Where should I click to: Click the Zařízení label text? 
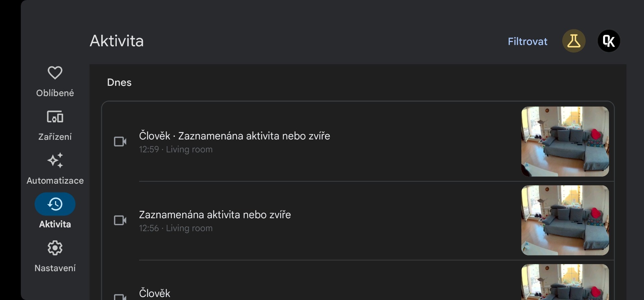point(55,137)
